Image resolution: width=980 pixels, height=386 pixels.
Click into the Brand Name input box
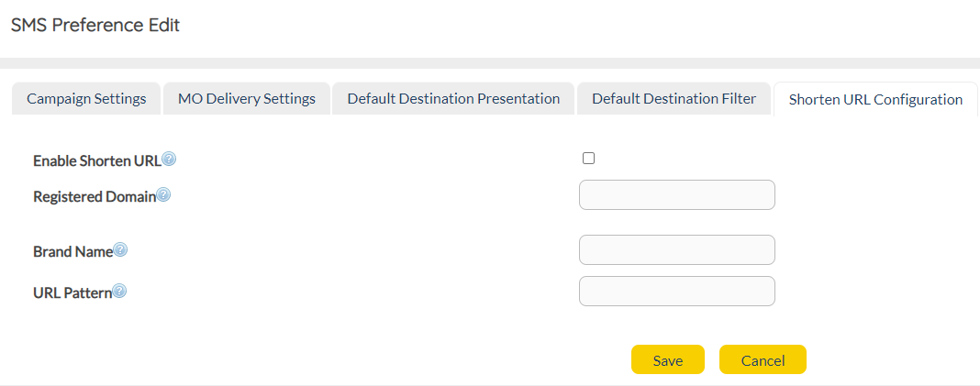tap(677, 250)
